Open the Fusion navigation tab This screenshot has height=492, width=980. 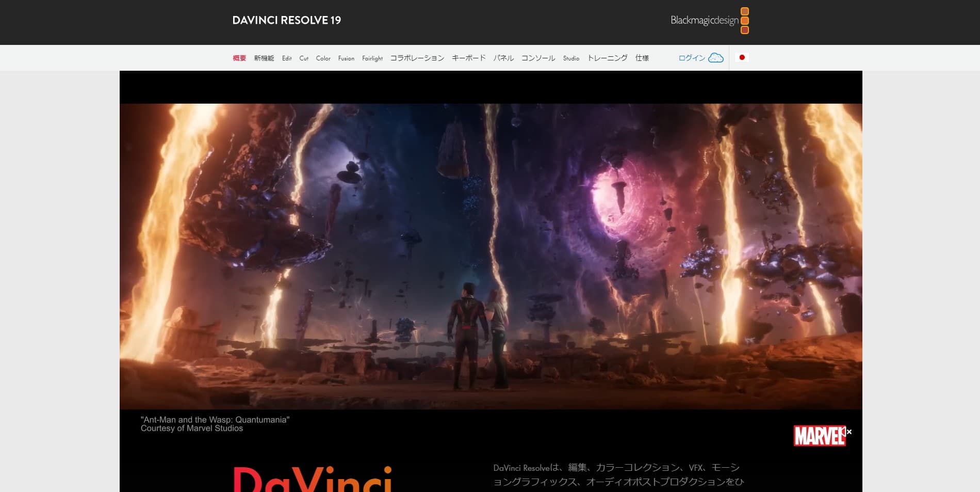(346, 58)
